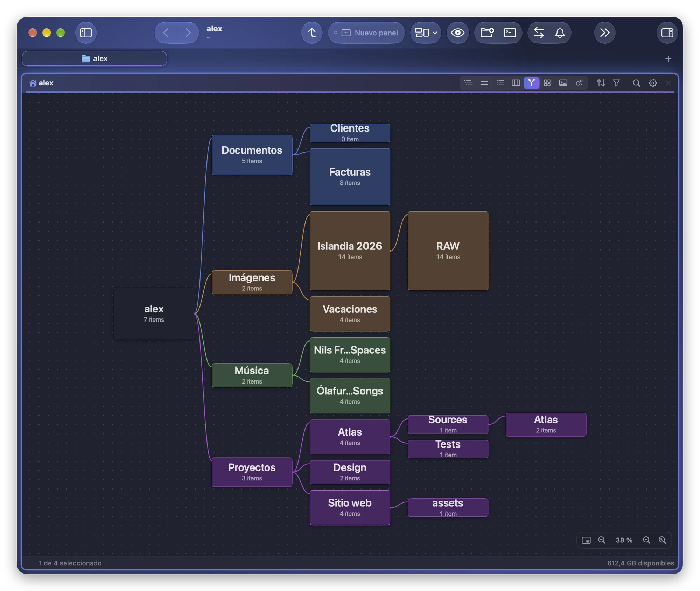Select the root alex node
Viewport: 700px width, 591px height.
point(154,313)
